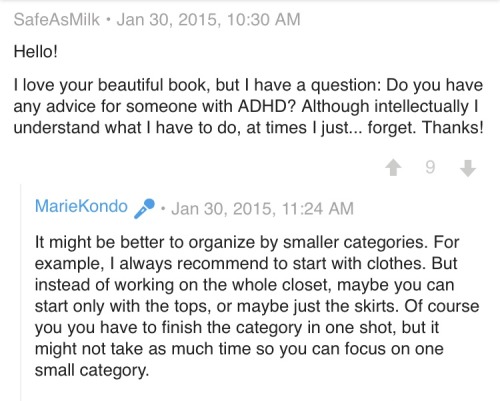Click "small category." ending the reply
This screenshot has width=500, height=401.
(92, 371)
